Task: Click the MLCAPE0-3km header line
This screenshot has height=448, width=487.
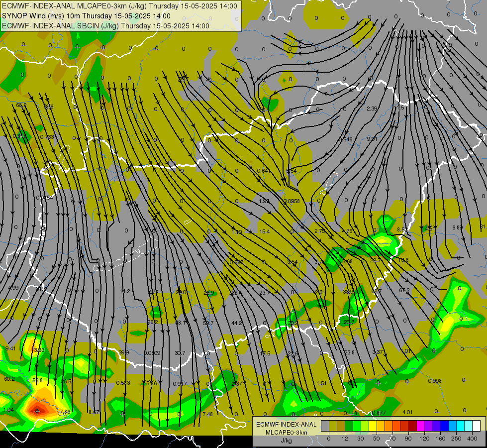Action: coord(119,6)
